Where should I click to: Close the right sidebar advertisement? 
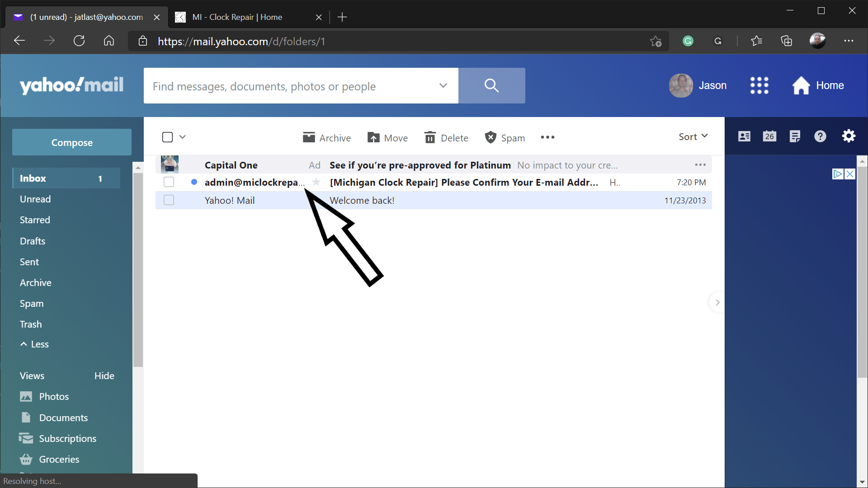coord(850,174)
